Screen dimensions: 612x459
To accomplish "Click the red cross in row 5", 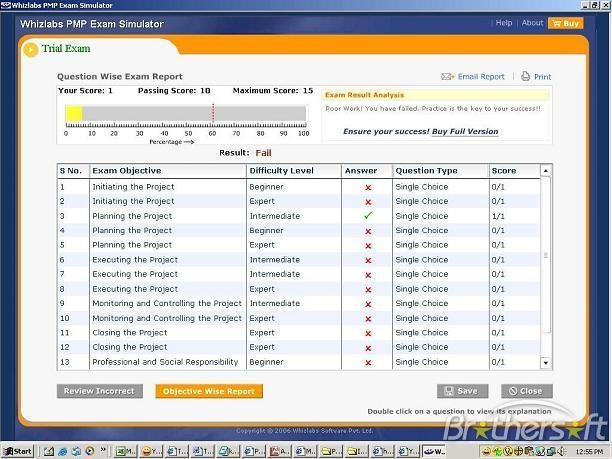I will click(368, 246).
